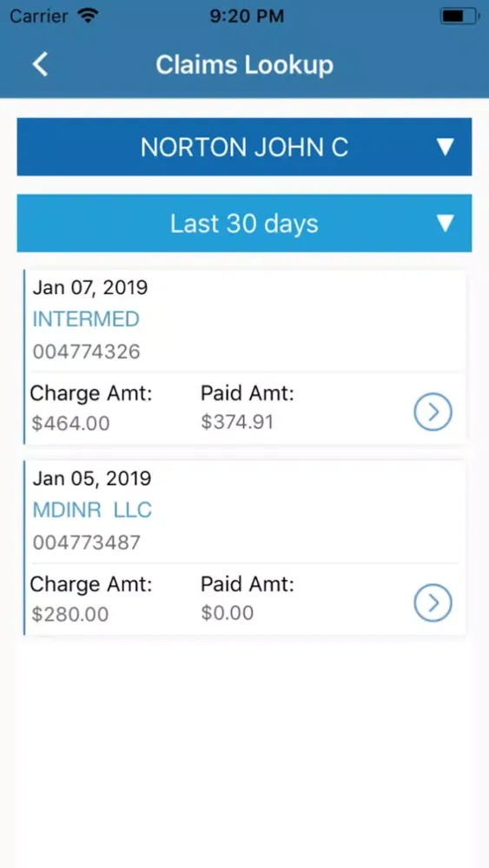489x868 pixels.
Task: Tap the Jan 05, 2019 claim date
Action: 91,479
